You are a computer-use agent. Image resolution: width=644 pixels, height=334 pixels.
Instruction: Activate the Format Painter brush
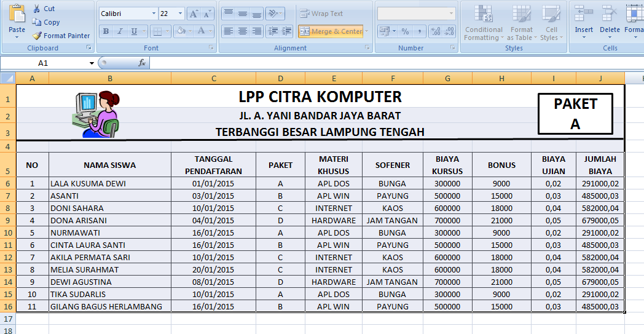37,36
